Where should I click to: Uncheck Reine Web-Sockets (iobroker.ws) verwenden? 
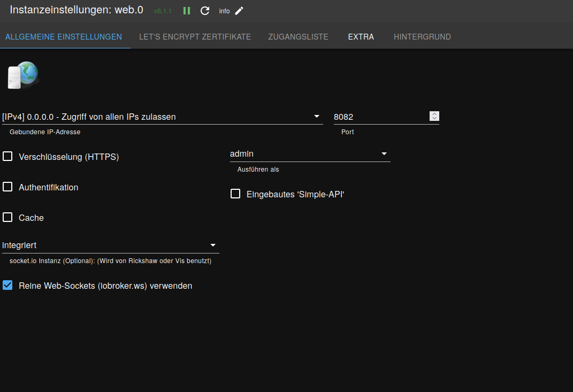[x=7, y=286]
